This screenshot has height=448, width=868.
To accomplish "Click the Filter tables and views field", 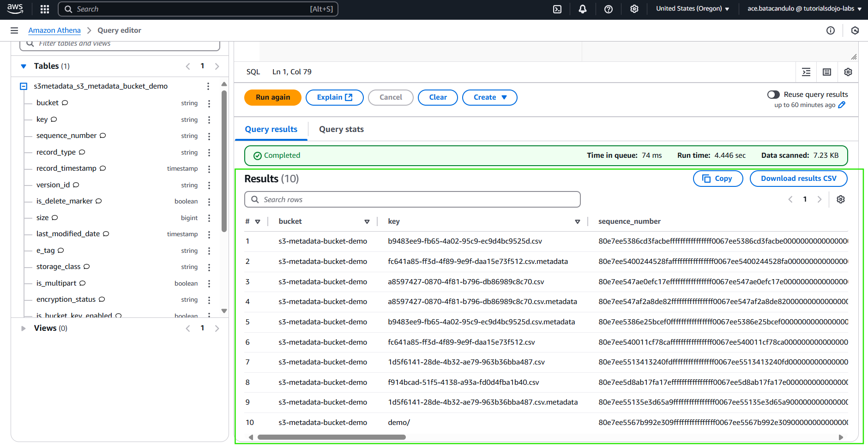I will tap(120, 45).
